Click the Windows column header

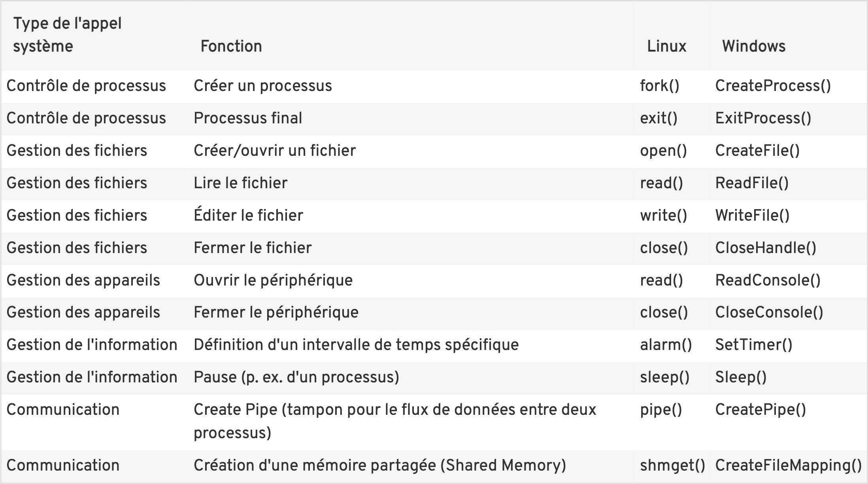click(754, 46)
